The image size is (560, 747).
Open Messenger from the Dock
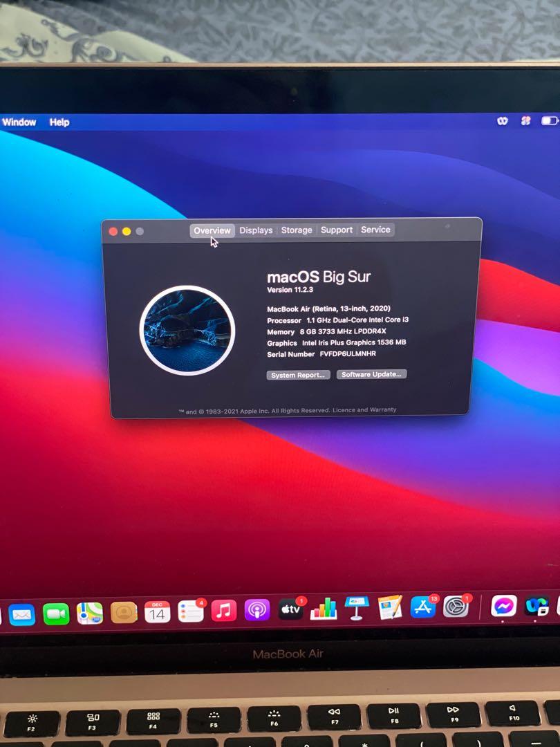point(504,606)
